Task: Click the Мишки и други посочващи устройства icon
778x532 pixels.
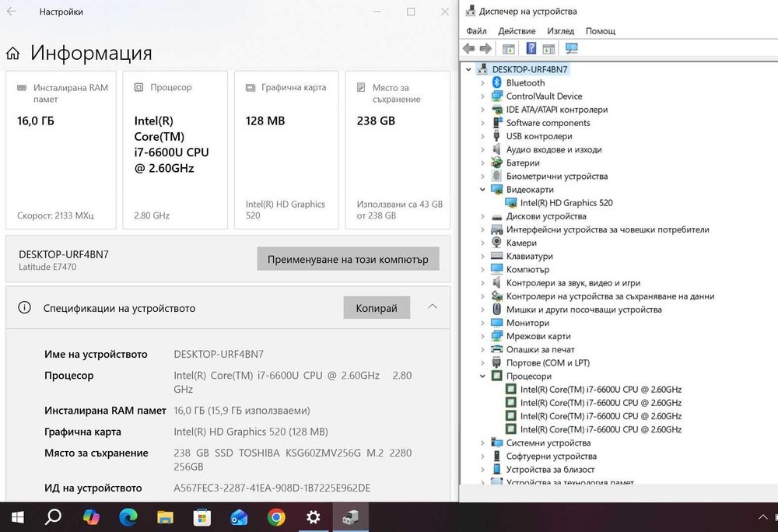Action: click(x=496, y=310)
